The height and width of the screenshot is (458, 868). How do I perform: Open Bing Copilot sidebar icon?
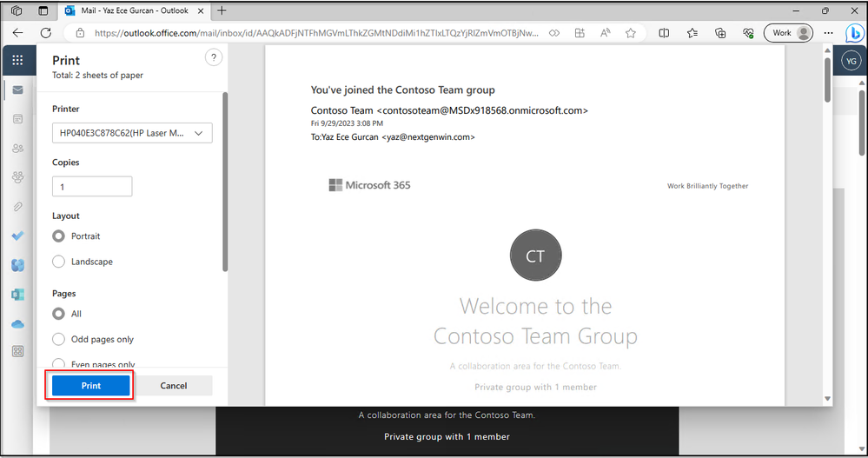click(855, 33)
